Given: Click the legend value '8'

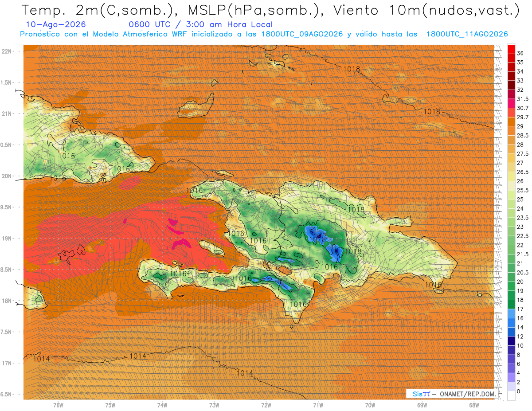Looking at the screenshot, I should click(519, 355).
